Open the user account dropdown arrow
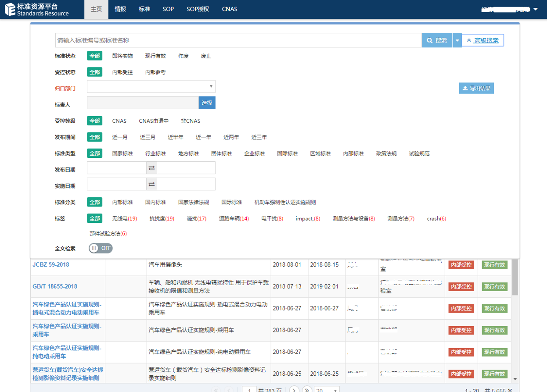The height and width of the screenshot is (392, 547). click(x=535, y=9)
